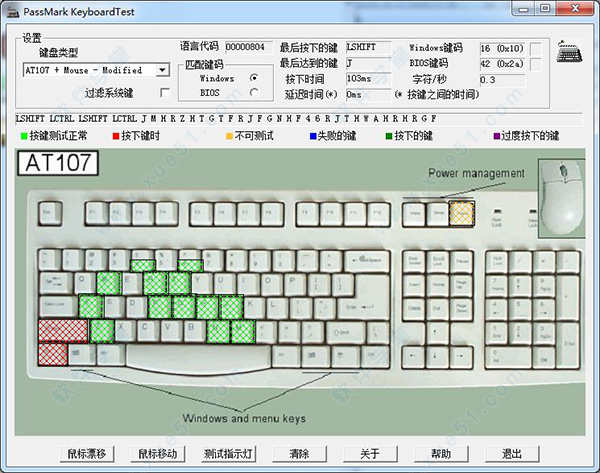The height and width of the screenshot is (473, 600).
Task: Click the red-hatched Left Ctrl key
Action: (53, 354)
